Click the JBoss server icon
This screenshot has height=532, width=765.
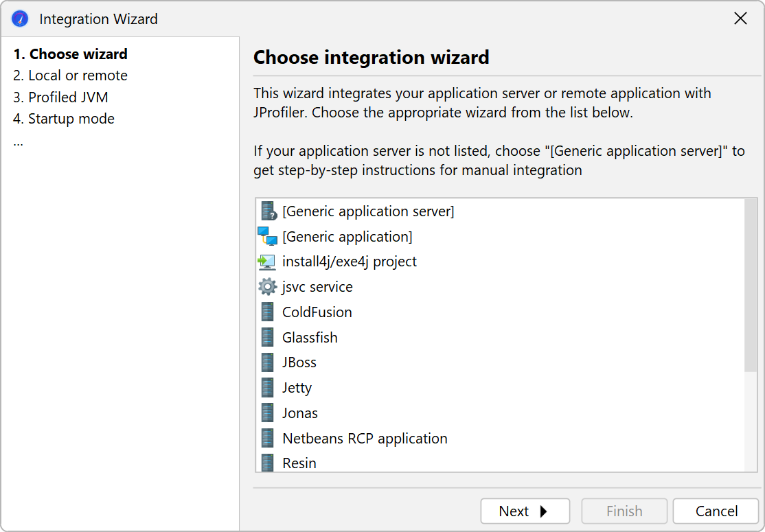click(268, 362)
